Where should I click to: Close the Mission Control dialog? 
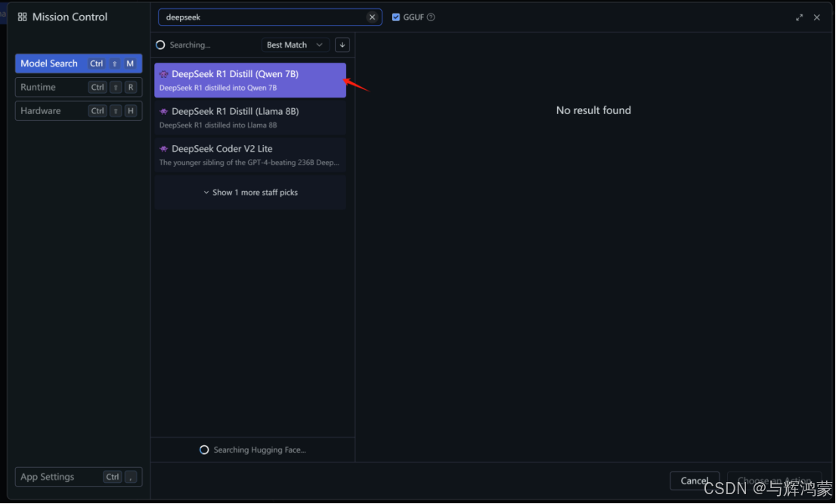coord(817,17)
